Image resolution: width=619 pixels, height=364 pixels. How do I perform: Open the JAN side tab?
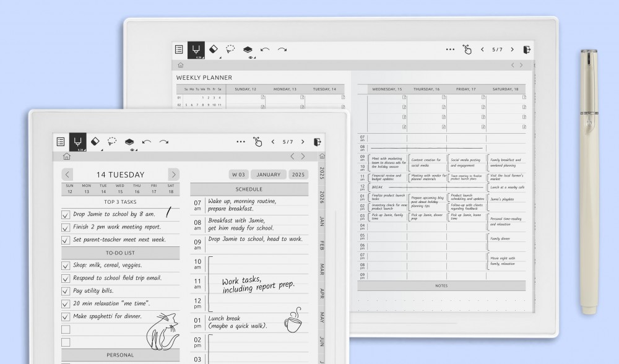point(322,222)
